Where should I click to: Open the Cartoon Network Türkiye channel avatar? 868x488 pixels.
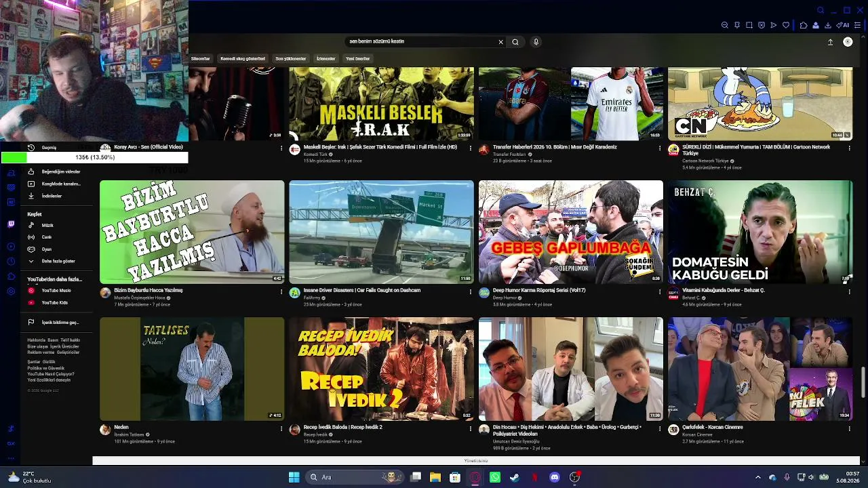(x=673, y=149)
